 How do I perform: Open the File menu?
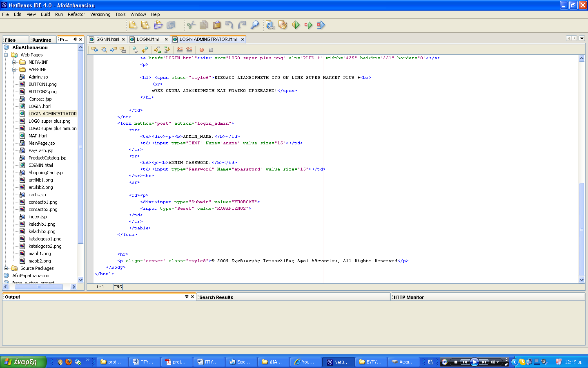[5, 14]
